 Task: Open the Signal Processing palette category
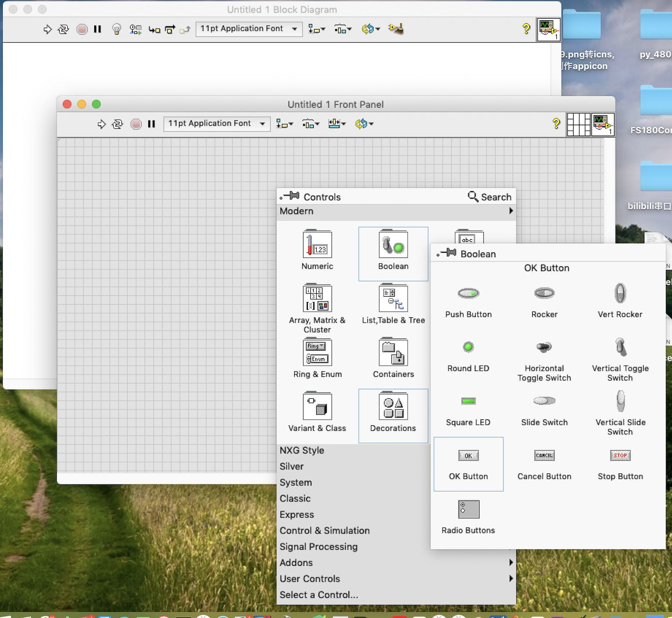(x=318, y=546)
